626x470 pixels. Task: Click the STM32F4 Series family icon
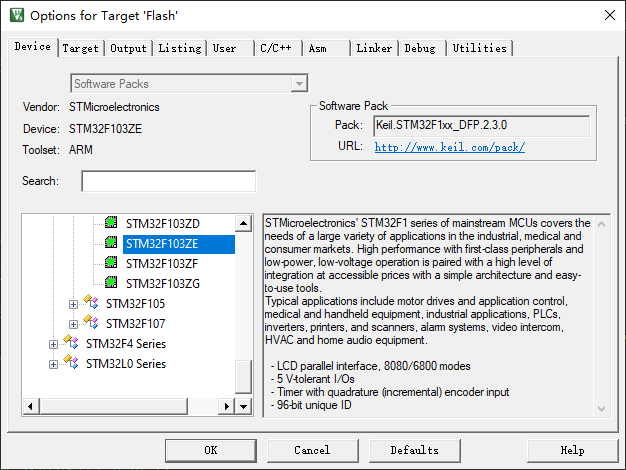71,342
